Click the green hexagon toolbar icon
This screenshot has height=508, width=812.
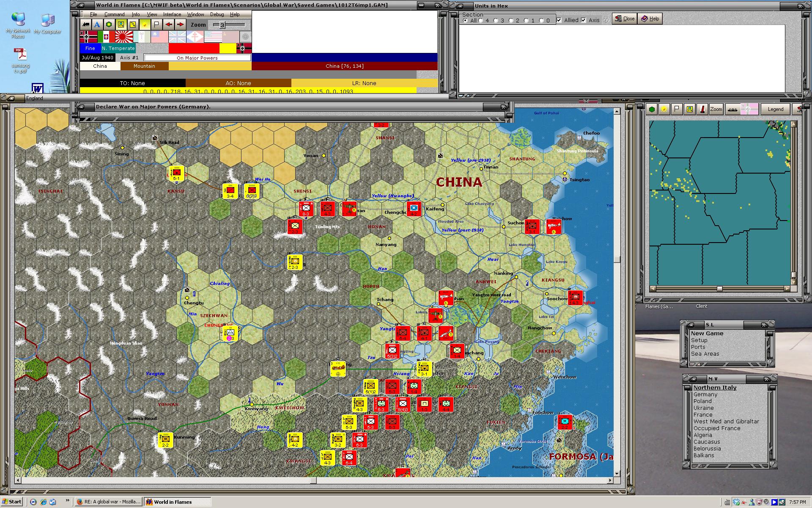109,25
